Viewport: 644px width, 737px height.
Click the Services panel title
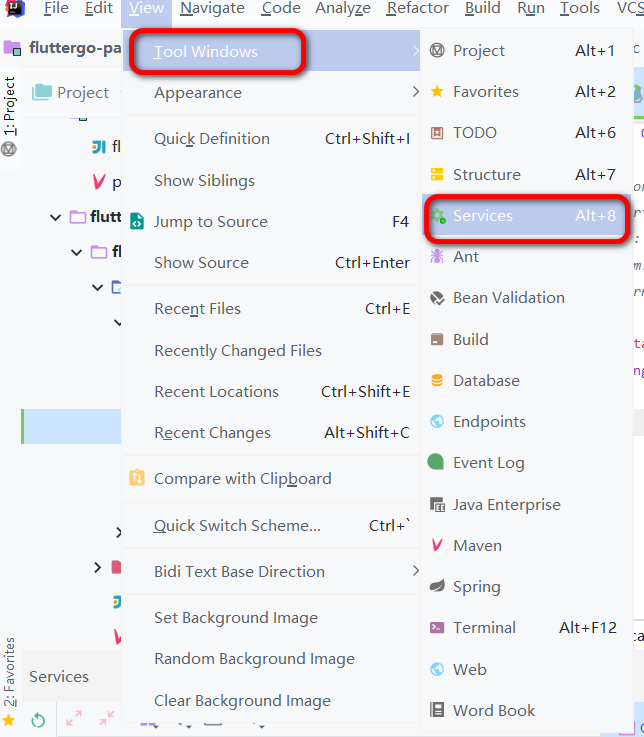[x=59, y=676]
